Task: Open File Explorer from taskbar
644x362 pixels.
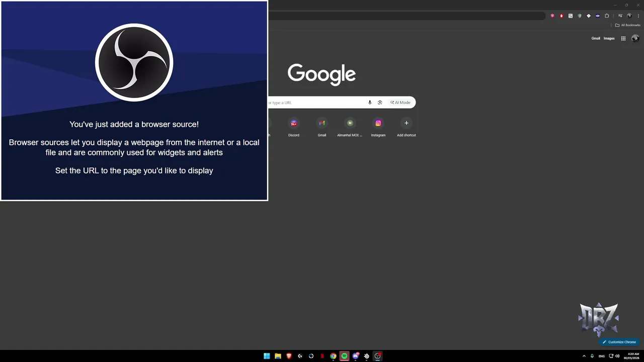Action: point(278,356)
